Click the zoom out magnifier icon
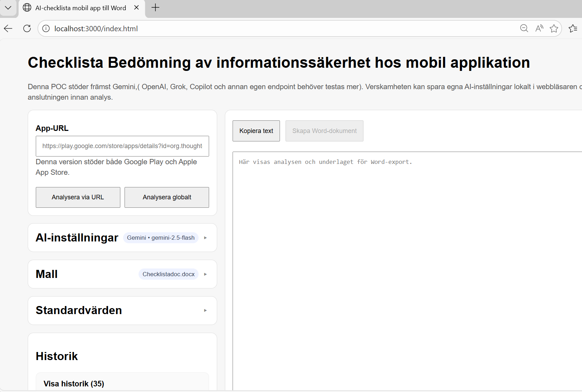This screenshot has height=392, width=582. coord(524,28)
